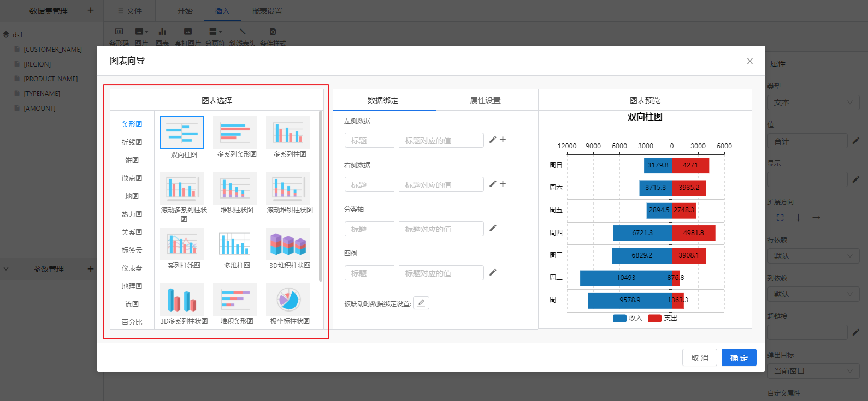Pick the 堆积柱状图 chart icon
Image resolution: width=868 pixels, height=401 pixels.
point(235,188)
